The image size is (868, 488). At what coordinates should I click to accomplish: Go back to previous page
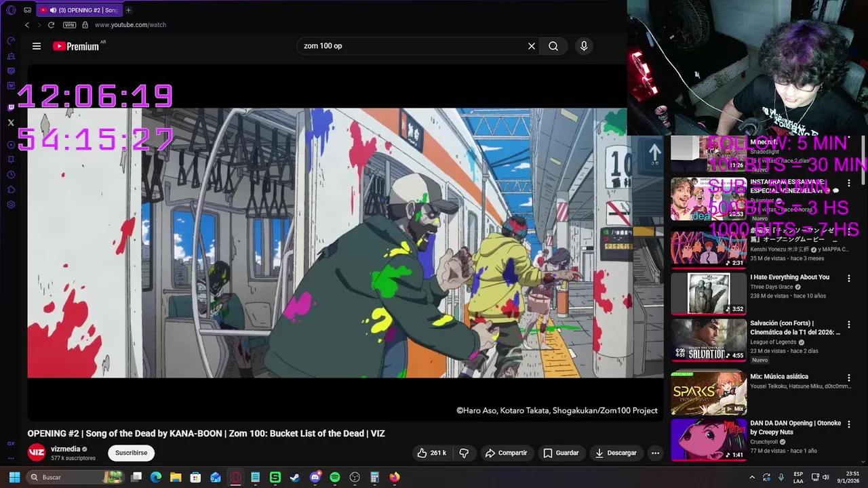(27, 25)
